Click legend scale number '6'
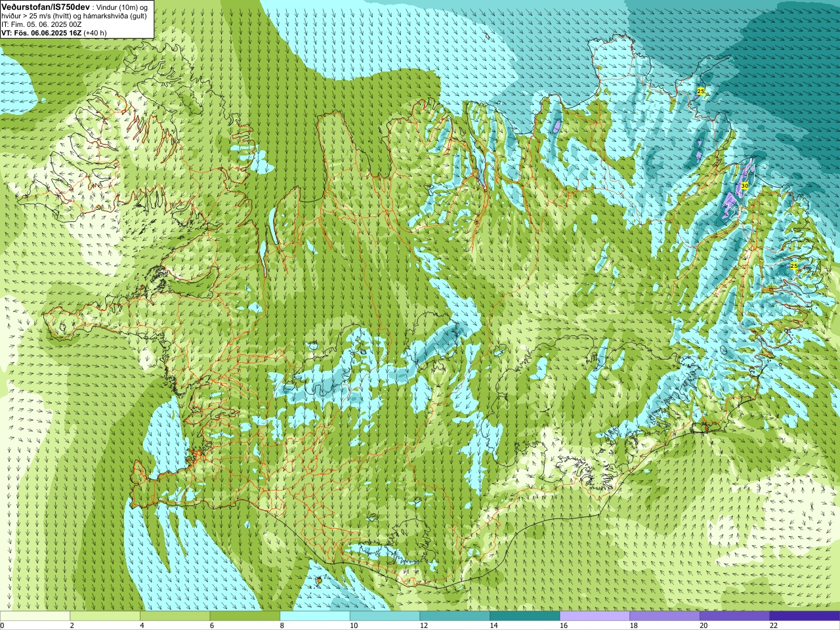 211,625
